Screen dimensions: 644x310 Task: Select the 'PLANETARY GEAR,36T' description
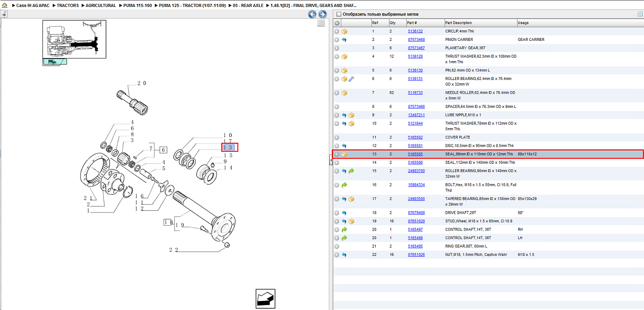coord(465,48)
